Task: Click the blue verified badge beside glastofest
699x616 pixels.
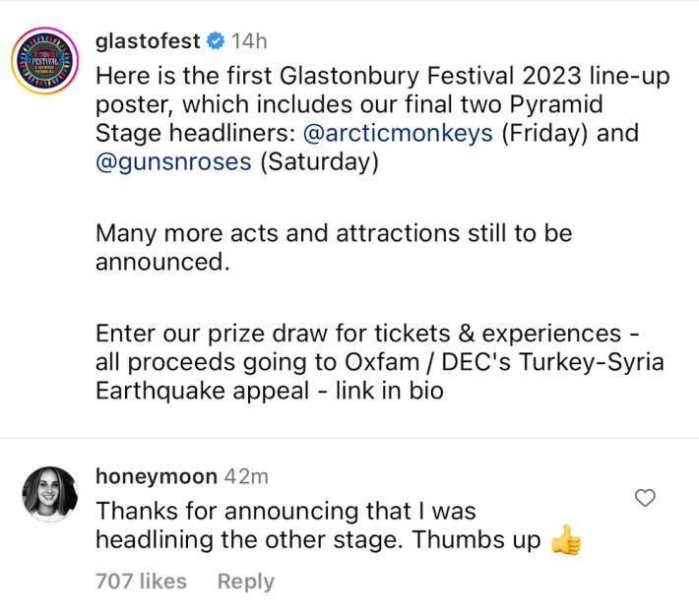Action: [216, 41]
